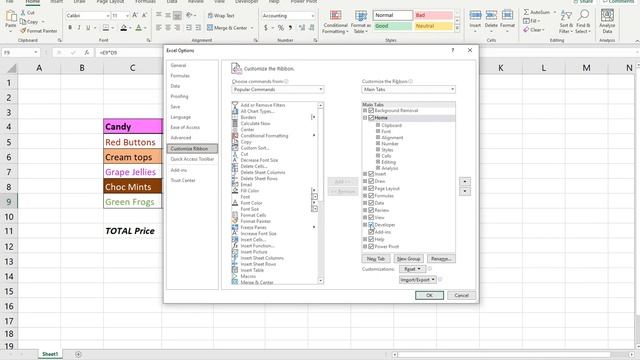Open the Customize the Ribbon Main Tabs dropdown
Image resolution: width=640 pixels, height=360 pixels.
(x=409, y=89)
